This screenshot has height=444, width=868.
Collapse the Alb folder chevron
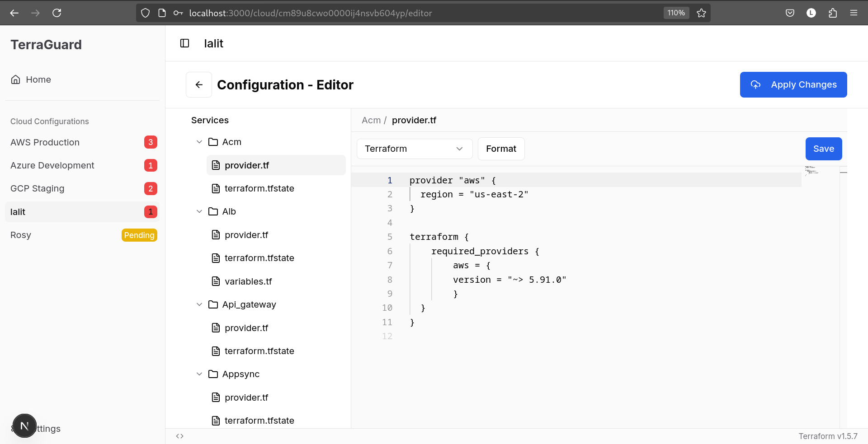point(199,211)
